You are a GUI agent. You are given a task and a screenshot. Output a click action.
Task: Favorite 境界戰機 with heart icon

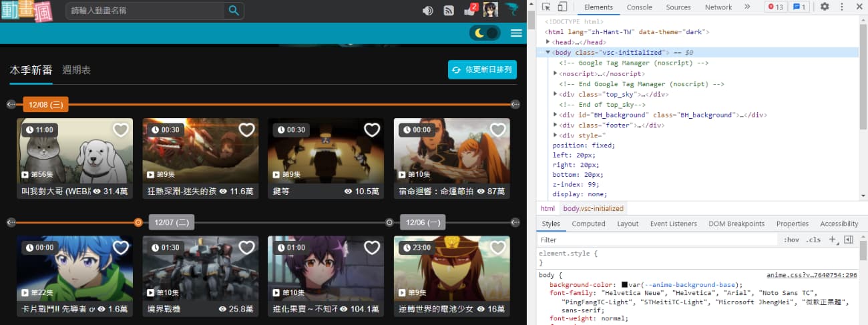point(246,248)
